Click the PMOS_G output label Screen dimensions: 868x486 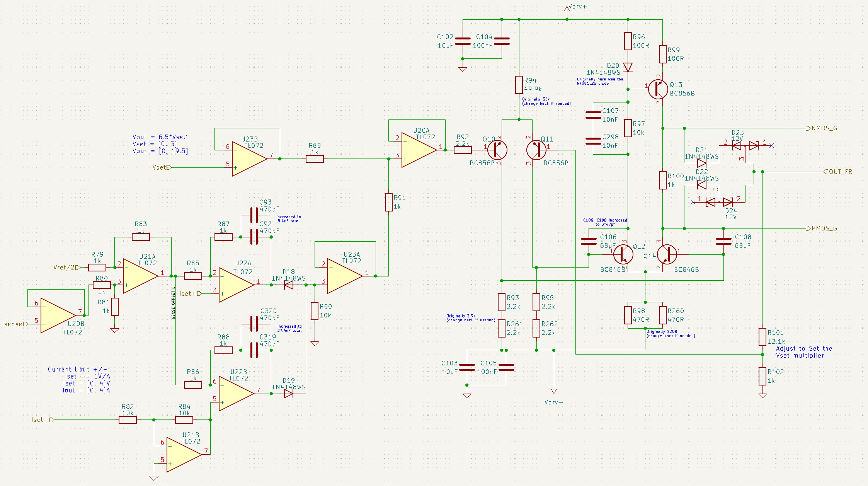pyautogui.click(x=824, y=228)
